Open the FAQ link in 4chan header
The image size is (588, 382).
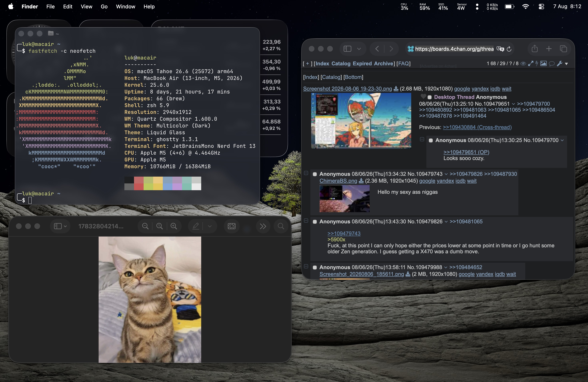[403, 63]
